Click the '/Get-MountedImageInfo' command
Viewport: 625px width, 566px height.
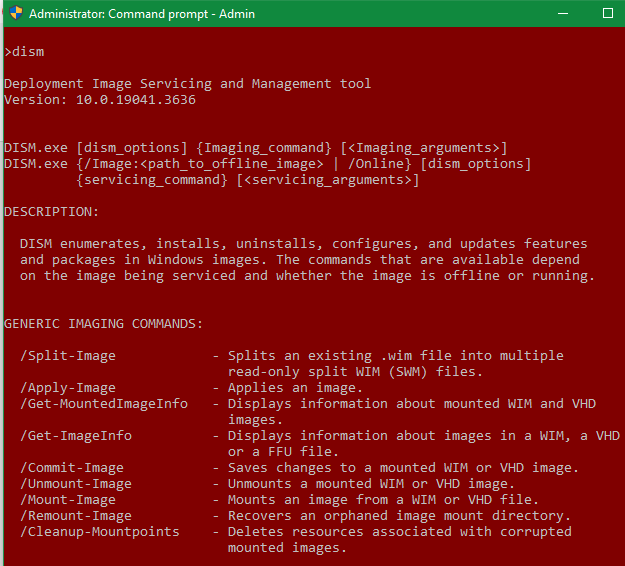[x=104, y=404]
